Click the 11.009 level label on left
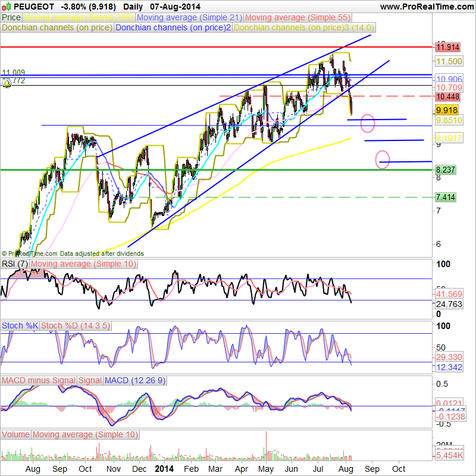The height and width of the screenshot is (476, 476). 13,73
